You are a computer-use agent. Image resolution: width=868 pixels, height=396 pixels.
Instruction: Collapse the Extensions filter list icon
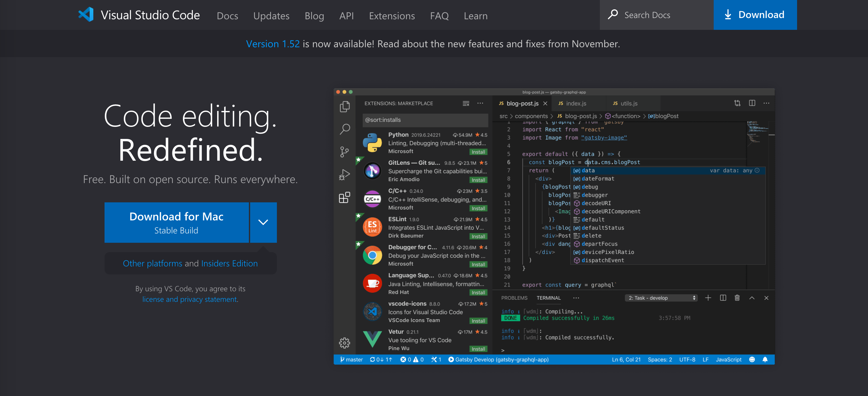pyautogui.click(x=466, y=104)
